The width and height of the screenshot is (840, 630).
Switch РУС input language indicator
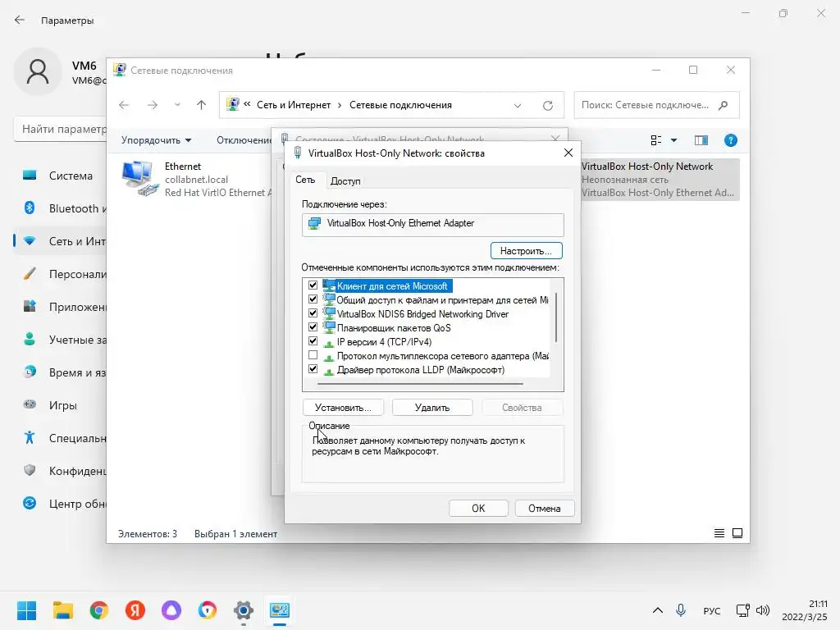click(x=711, y=610)
